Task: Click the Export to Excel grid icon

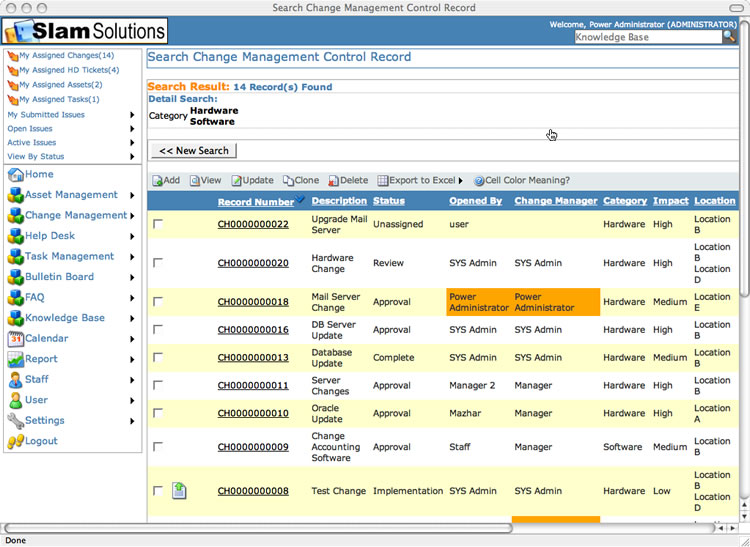Action: (x=382, y=181)
